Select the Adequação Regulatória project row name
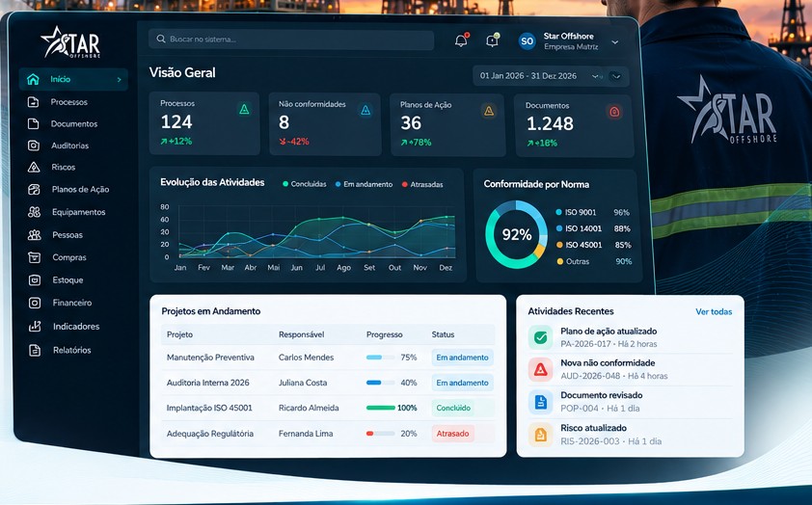This screenshot has height=505, width=812. coord(210,434)
